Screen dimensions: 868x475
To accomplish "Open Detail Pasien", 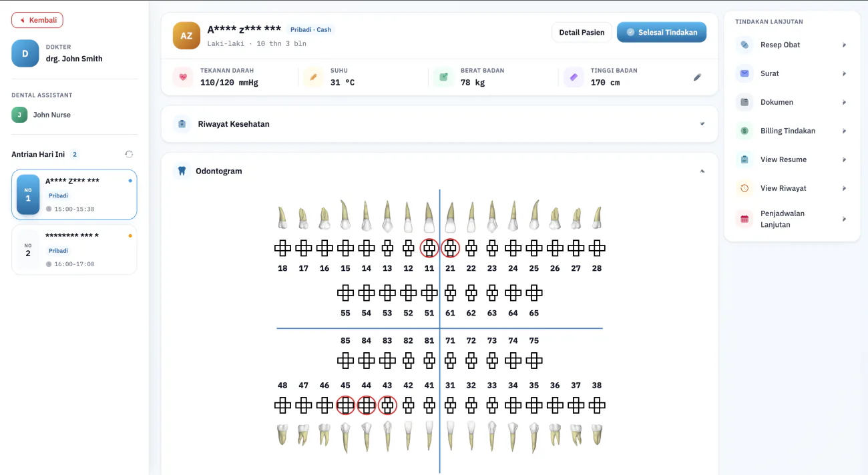I will pos(582,32).
